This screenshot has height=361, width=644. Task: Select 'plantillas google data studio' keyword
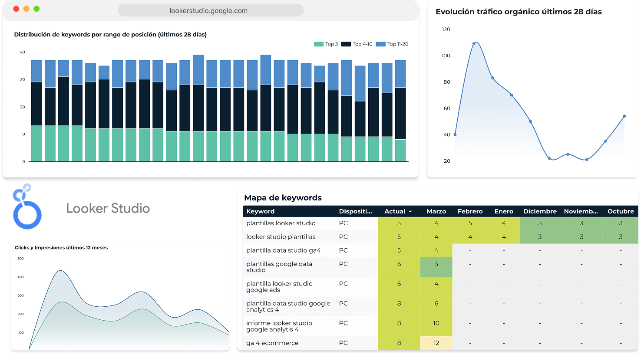(279, 267)
